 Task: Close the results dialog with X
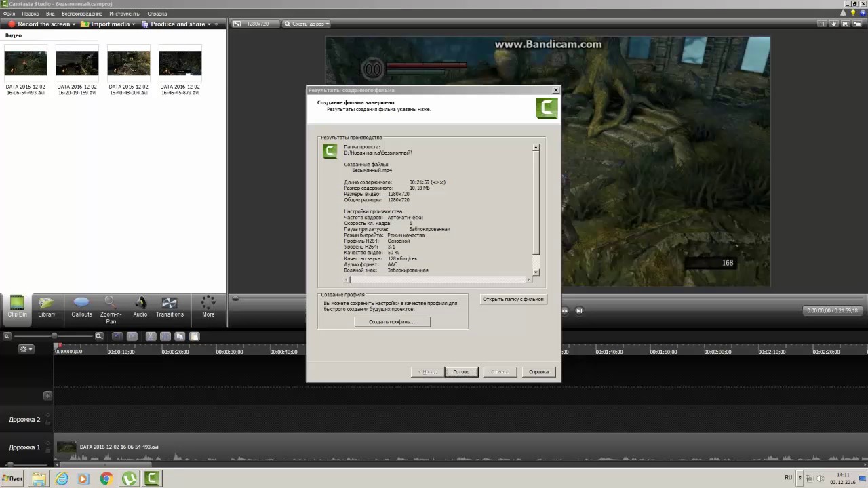(555, 89)
